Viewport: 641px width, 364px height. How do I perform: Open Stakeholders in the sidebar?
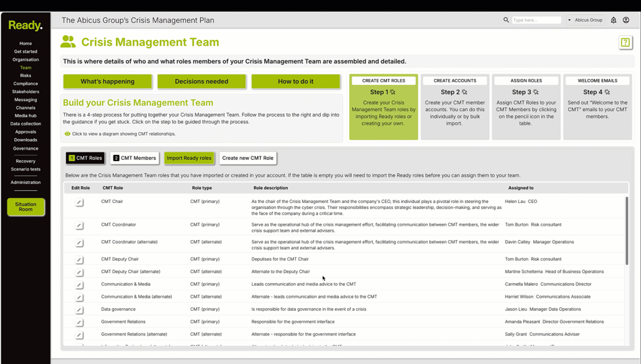pyautogui.click(x=26, y=92)
